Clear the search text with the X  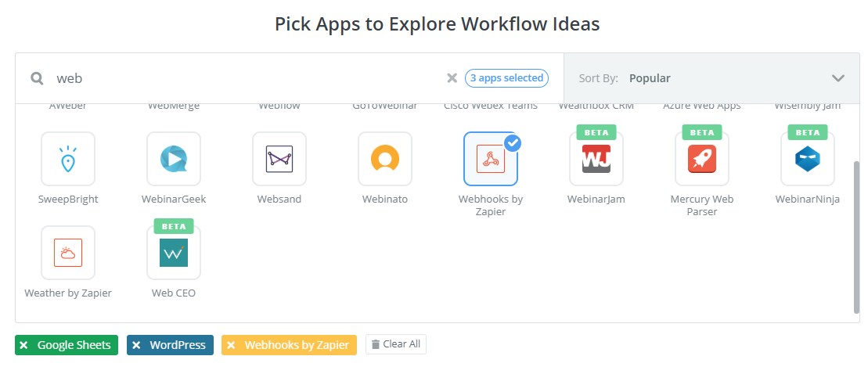[452, 78]
